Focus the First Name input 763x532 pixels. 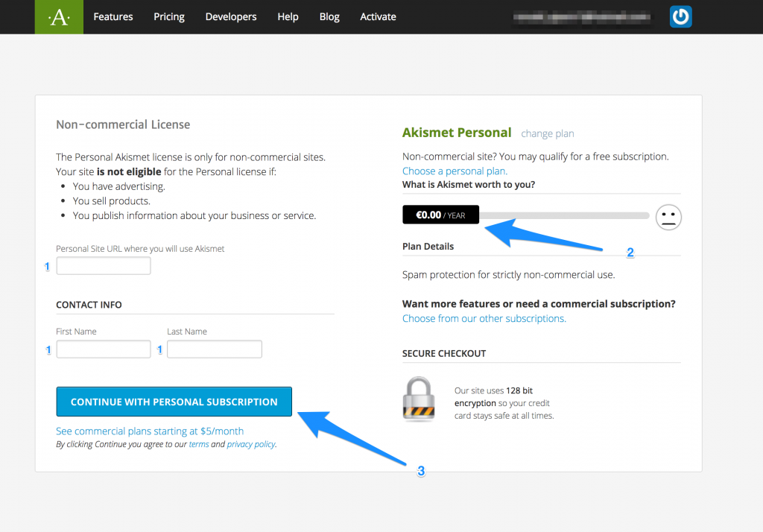pyautogui.click(x=104, y=349)
